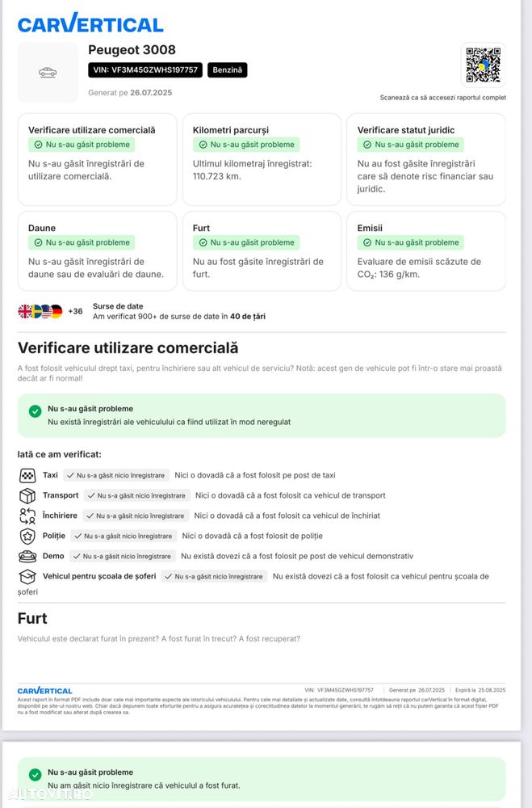Image resolution: width=532 pixels, height=808 pixels.
Task: Click the green checkmark in commercial-use banner
Action: (x=35, y=411)
